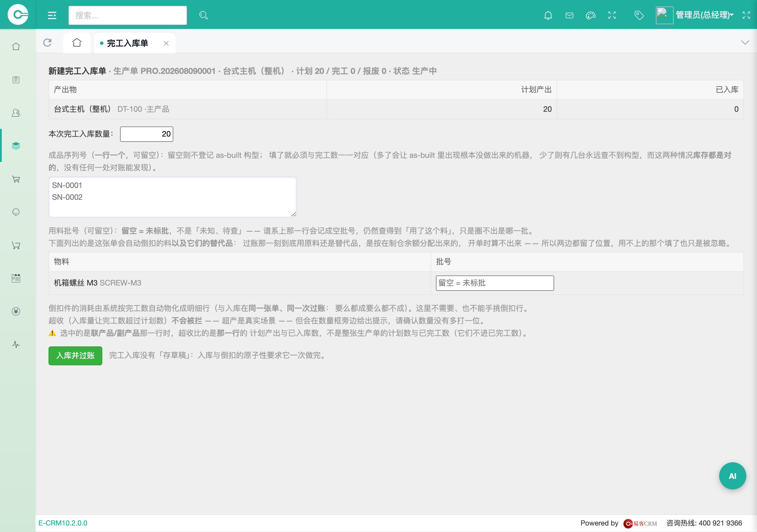Click the 批号 column header
757x532 pixels.
coord(587,262)
